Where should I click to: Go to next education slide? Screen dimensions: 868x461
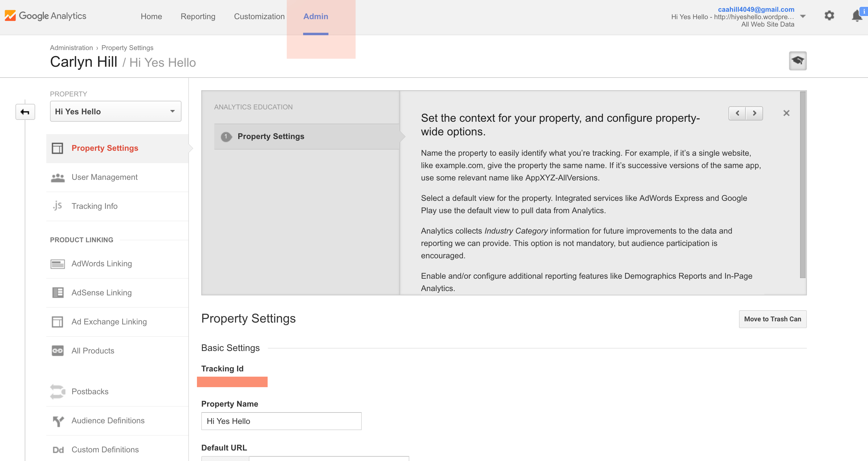[x=754, y=113]
